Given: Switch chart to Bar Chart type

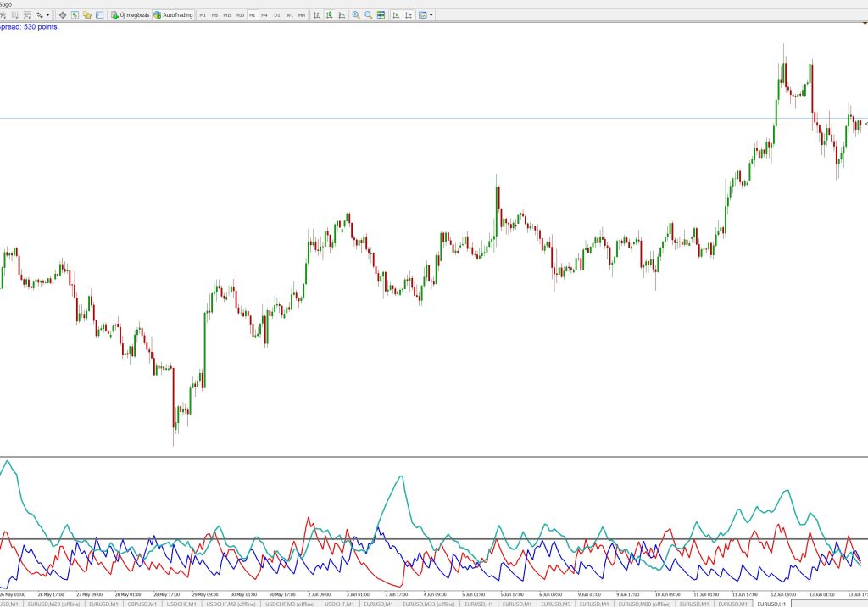Looking at the screenshot, I should point(317,15).
